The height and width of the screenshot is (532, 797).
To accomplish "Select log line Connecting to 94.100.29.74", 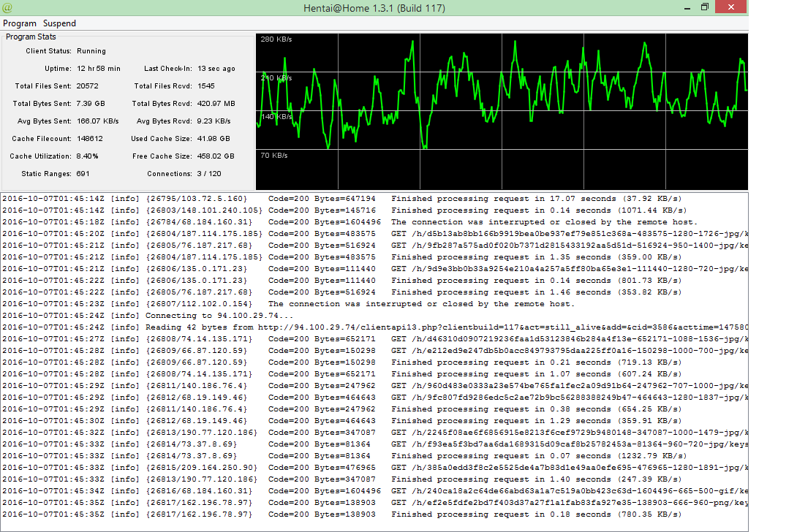I will [x=219, y=316].
